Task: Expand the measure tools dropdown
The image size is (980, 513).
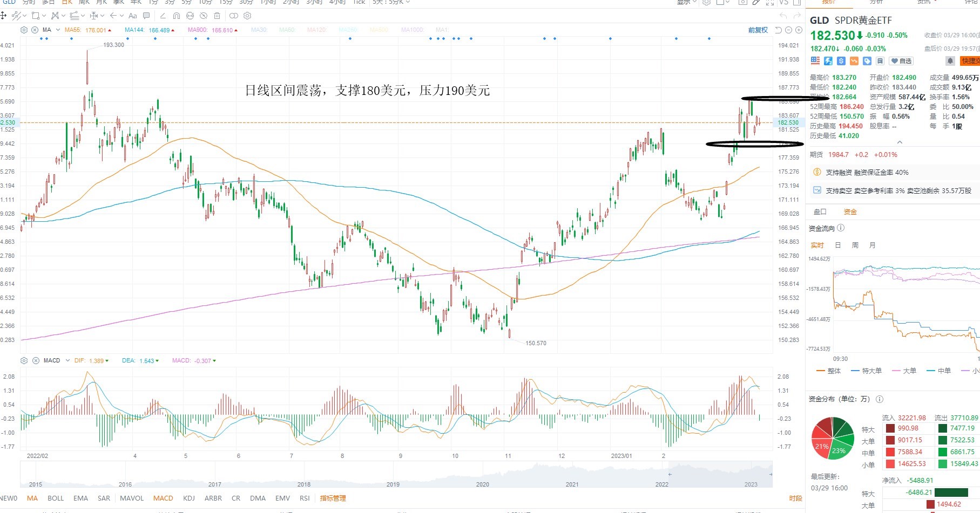Action: (103, 16)
